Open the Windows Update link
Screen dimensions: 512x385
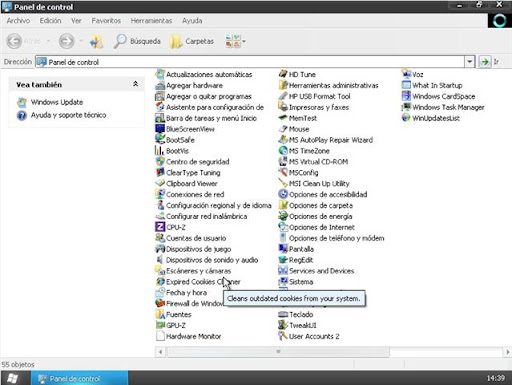point(57,102)
